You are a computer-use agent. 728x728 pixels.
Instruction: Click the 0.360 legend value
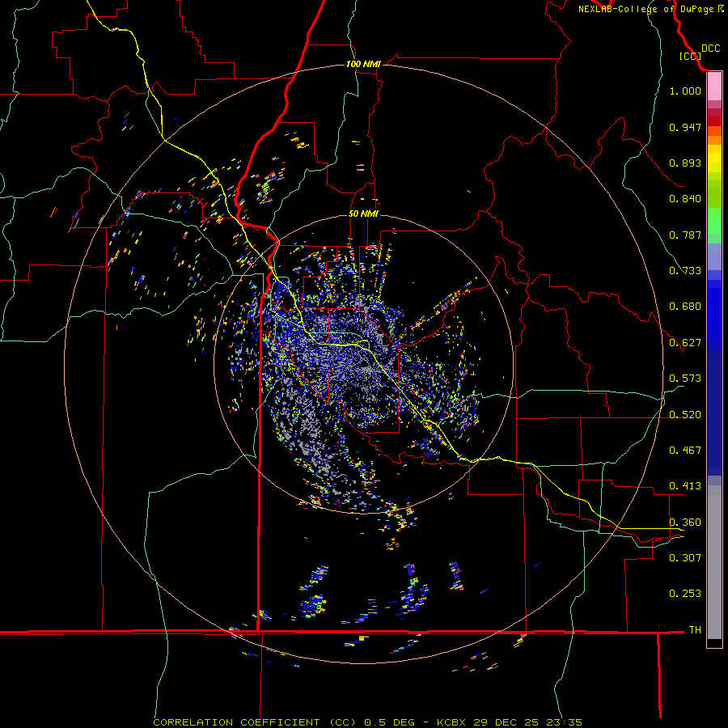(x=685, y=523)
